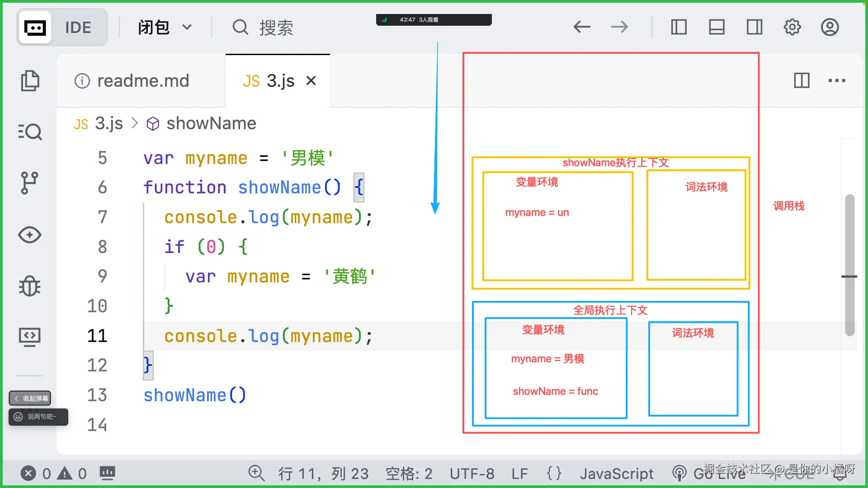Select the eye preview icon in sidebar
Screen dimensions: 868x488
(30, 235)
